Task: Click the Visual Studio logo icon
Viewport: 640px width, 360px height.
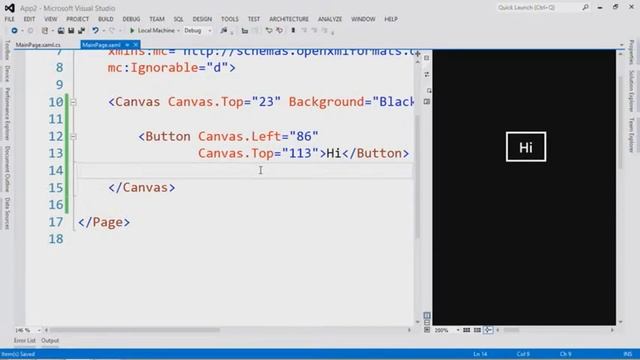Action: point(9,8)
